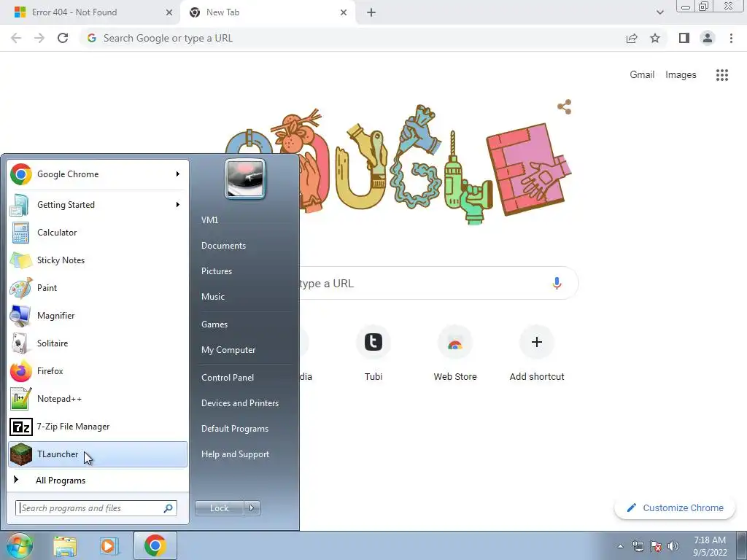Open Documents from Start menu
Image resolution: width=747 pixels, height=560 pixels.
(x=223, y=246)
